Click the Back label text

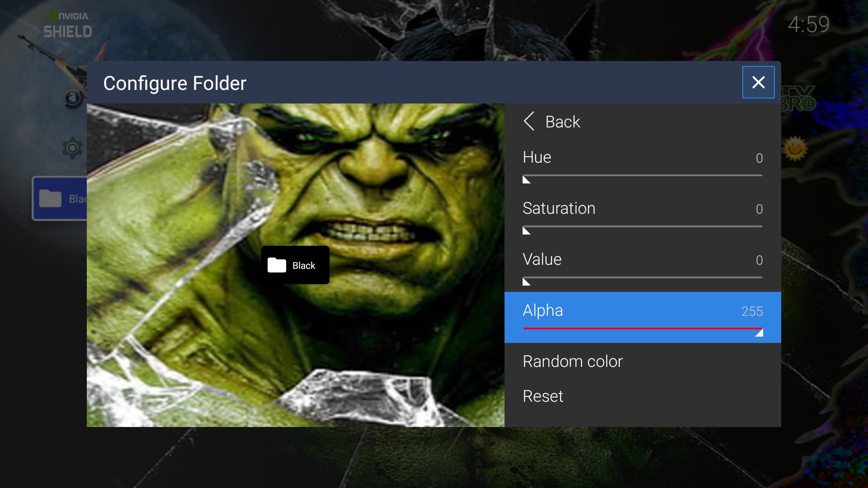(562, 122)
